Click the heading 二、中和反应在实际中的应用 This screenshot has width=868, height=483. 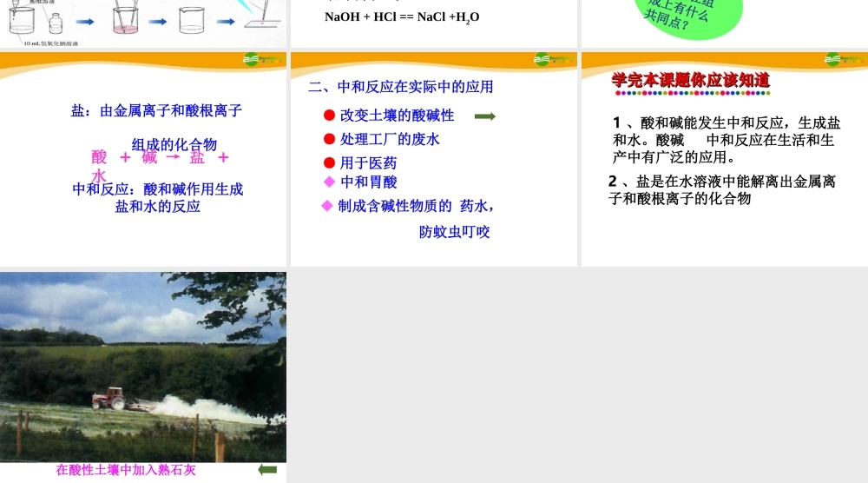(x=401, y=87)
